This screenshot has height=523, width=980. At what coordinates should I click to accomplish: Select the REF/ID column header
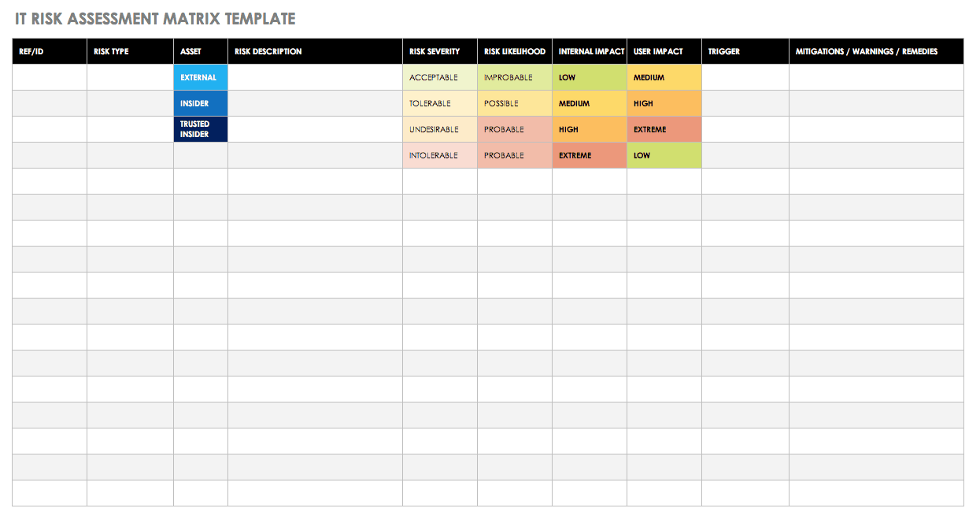(49, 51)
